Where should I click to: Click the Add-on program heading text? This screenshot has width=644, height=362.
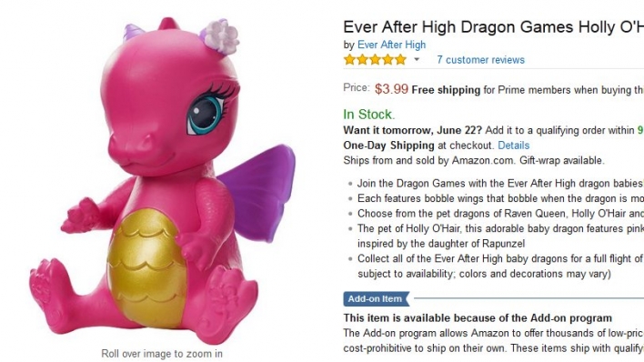(x=478, y=318)
